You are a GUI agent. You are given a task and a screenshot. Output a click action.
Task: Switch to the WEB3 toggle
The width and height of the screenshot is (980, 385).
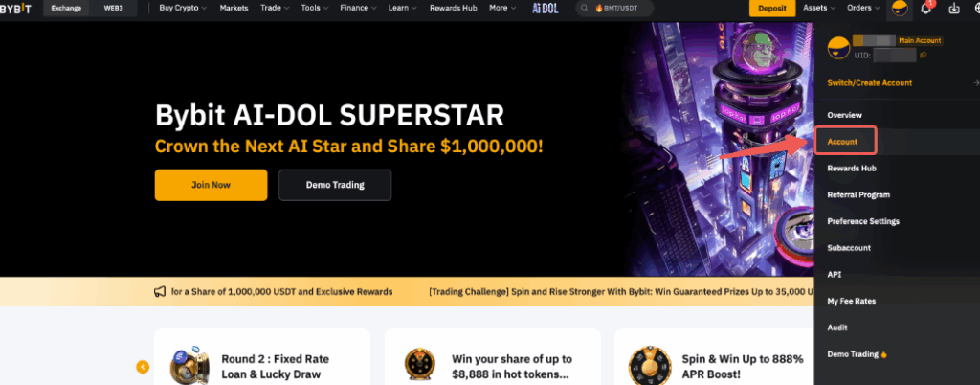point(113,8)
